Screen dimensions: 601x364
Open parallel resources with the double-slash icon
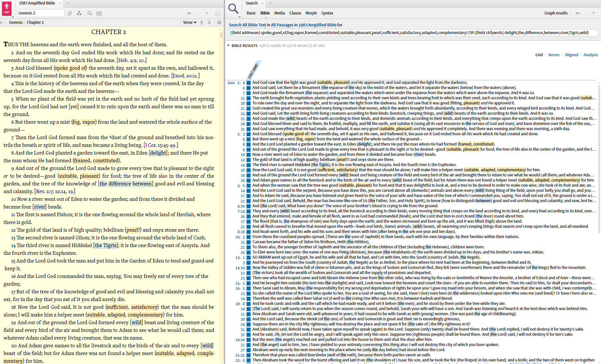(x=70, y=13)
